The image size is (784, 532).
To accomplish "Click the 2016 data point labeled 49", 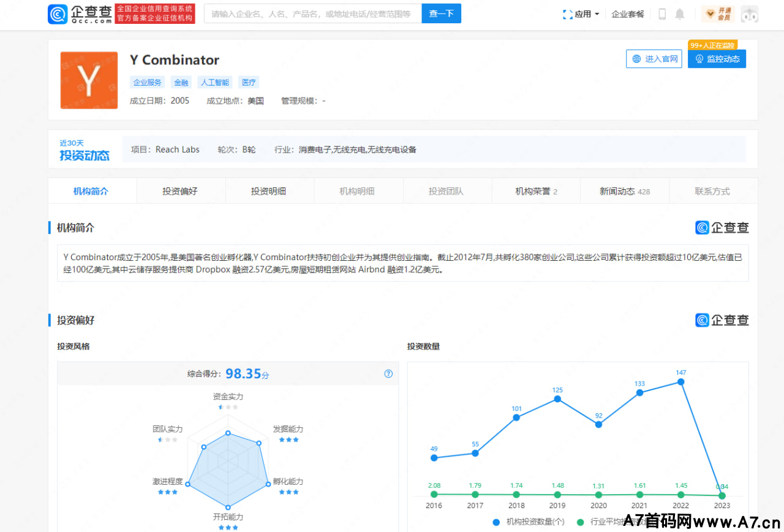I will (x=434, y=457).
